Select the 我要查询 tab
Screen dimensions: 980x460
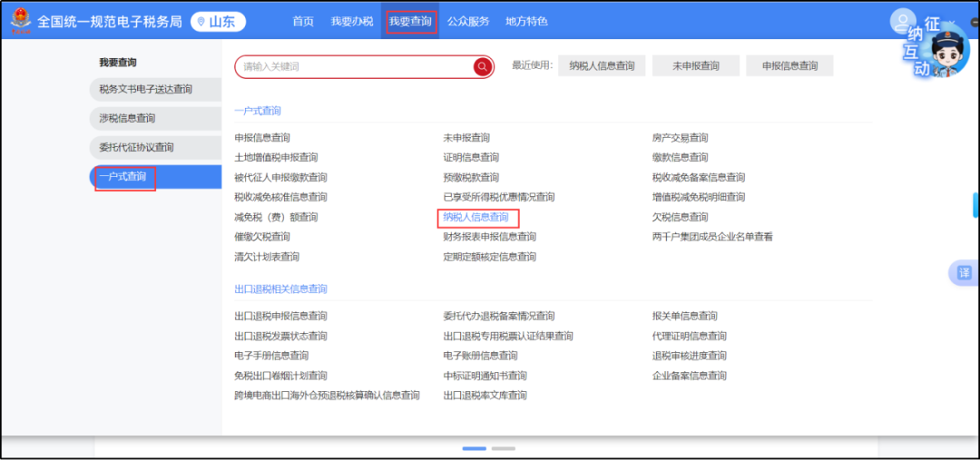(x=411, y=22)
